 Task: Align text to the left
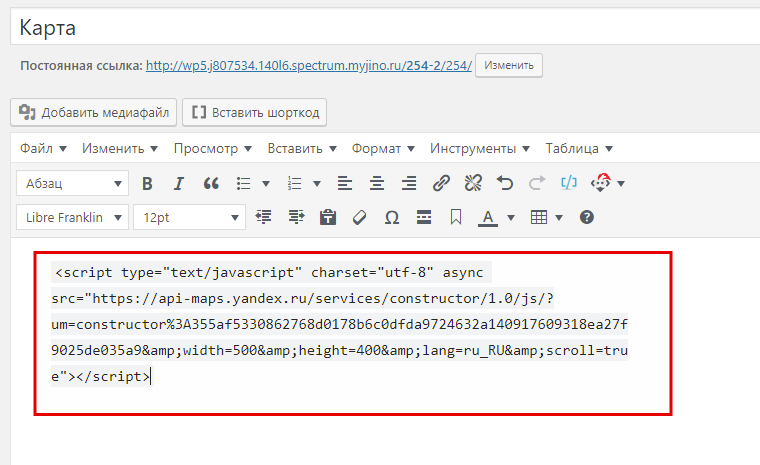345,183
